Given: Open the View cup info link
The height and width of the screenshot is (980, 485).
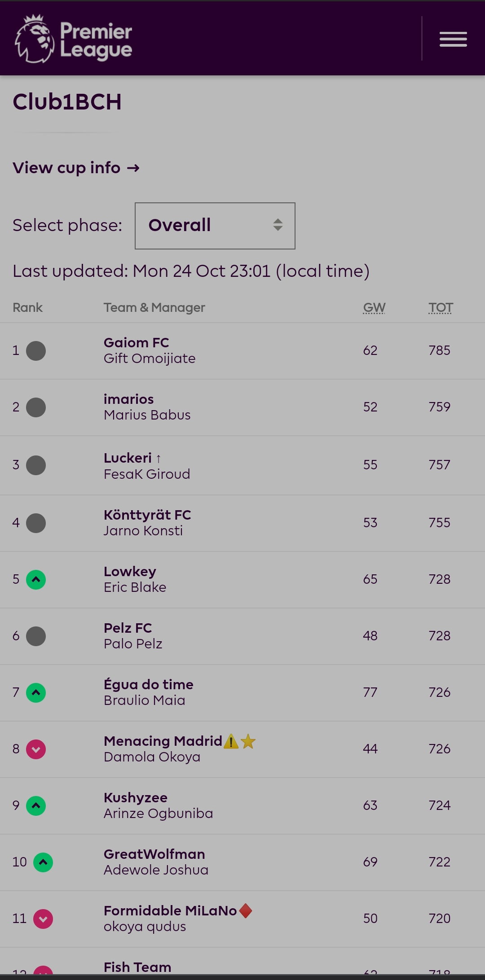Looking at the screenshot, I should 76,168.
